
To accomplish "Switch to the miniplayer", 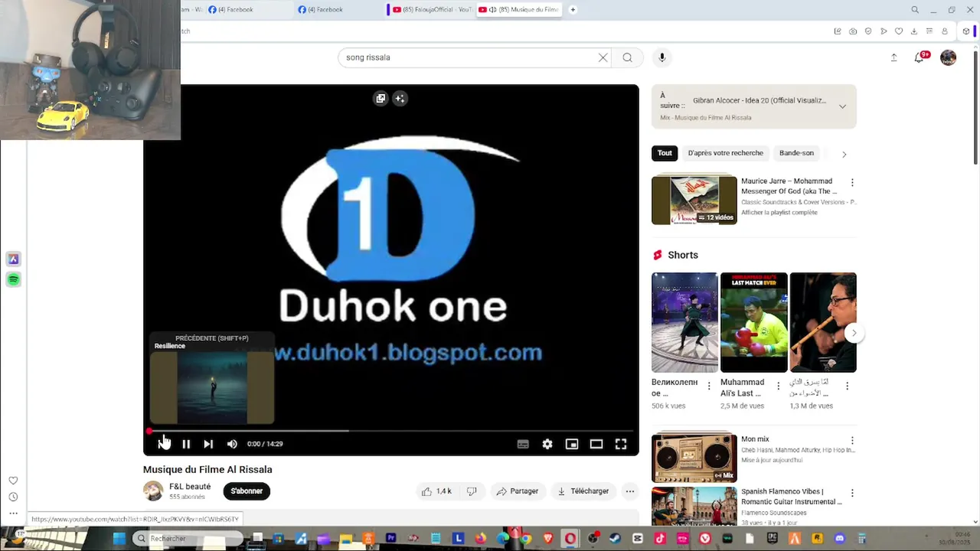I will (572, 444).
